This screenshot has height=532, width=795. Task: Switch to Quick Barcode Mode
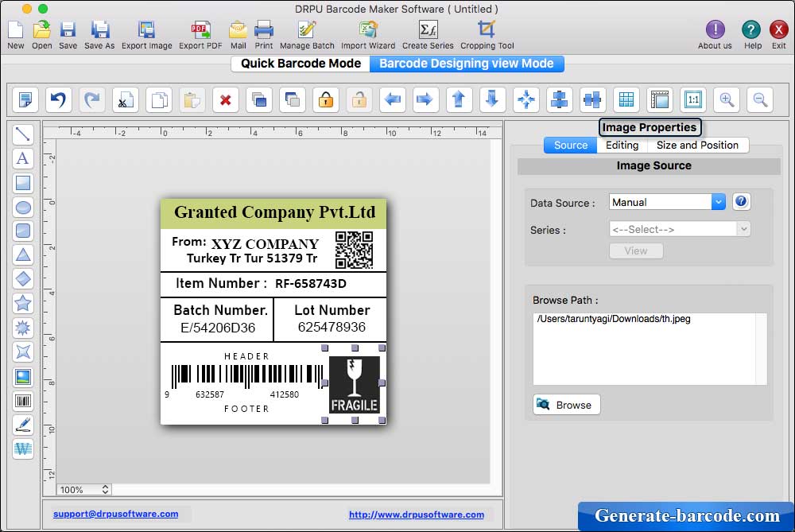pos(301,64)
